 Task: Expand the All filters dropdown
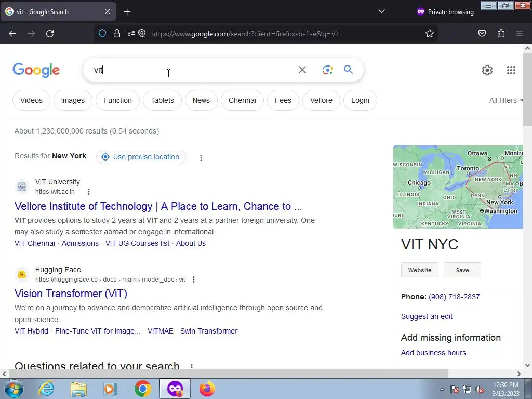click(x=506, y=100)
